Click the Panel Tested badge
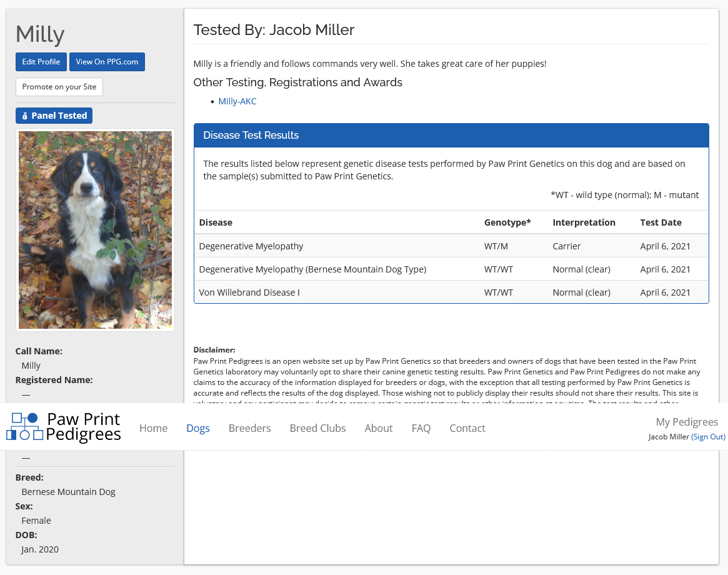Viewport: 728px width, 575px height. (x=54, y=116)
